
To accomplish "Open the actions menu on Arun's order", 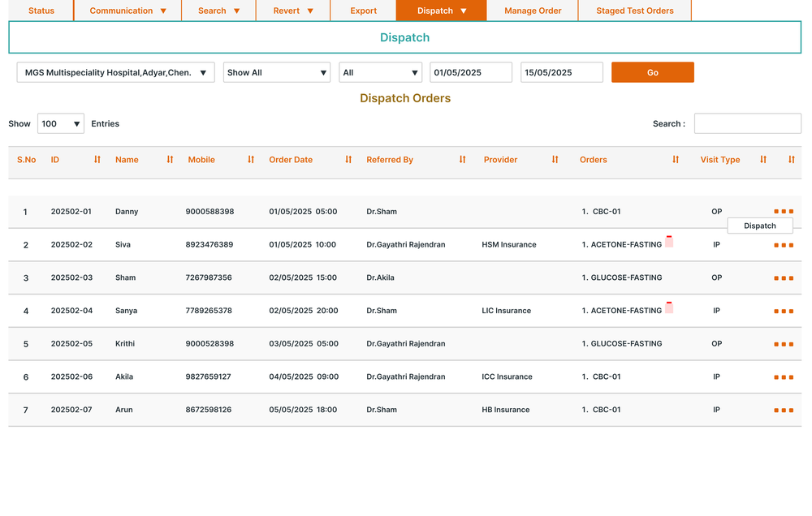I will pos(784,410).
